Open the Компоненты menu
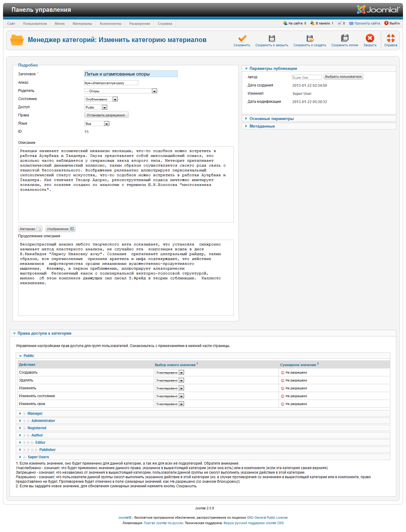Image resolution: width=406 pixels, height=532 pixels. [110, 24]
